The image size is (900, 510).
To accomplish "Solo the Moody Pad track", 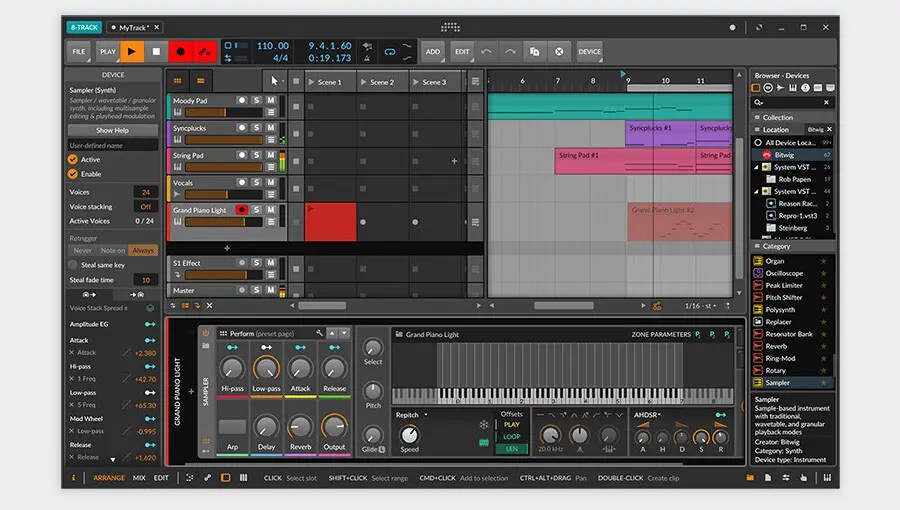I will [257, 100].
